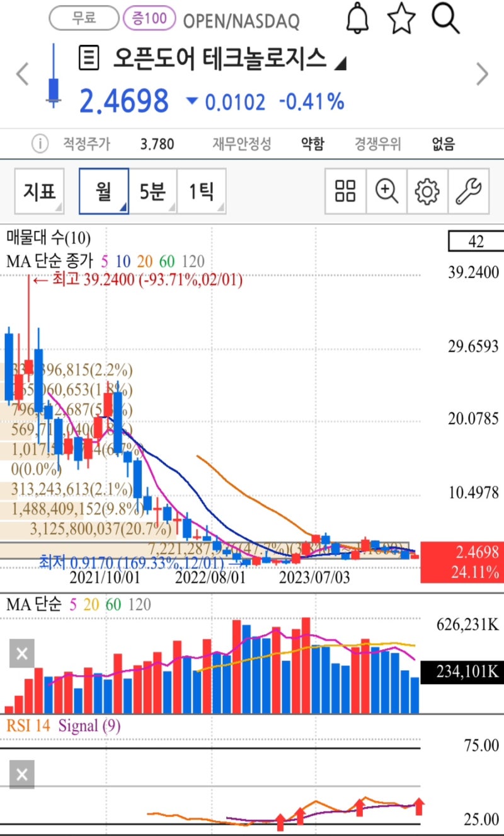Open chart settings gear icon
Viewport: 504px width, 836px height.
427,190
